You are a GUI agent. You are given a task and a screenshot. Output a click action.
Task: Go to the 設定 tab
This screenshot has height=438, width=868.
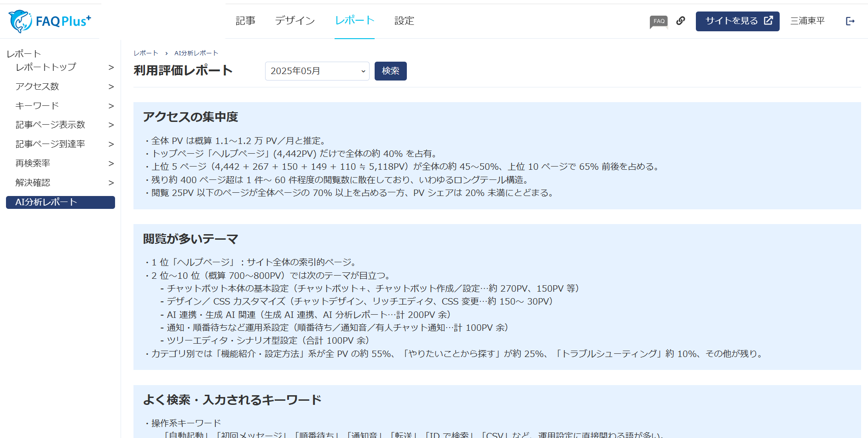pyautogui.click(x=404, y=21)
